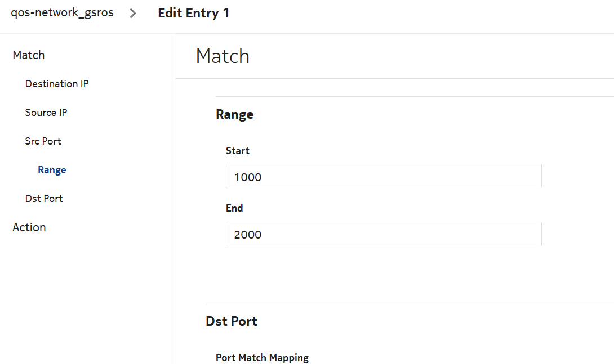The image size is (614, 364).
Task: Go back to qos-network_gsros breadcrumb
Action: coord(62,13)
